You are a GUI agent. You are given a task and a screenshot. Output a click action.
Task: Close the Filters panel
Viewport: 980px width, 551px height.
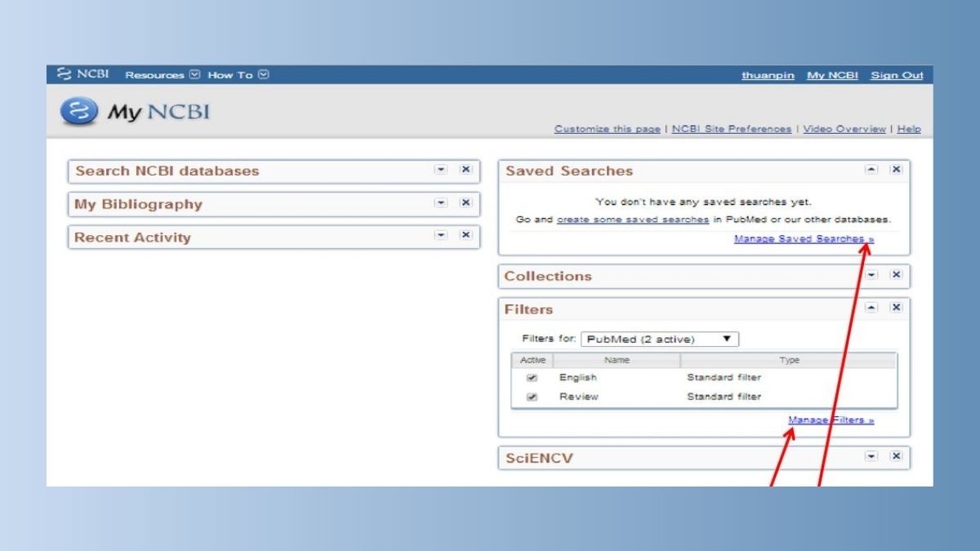point(896,307)
